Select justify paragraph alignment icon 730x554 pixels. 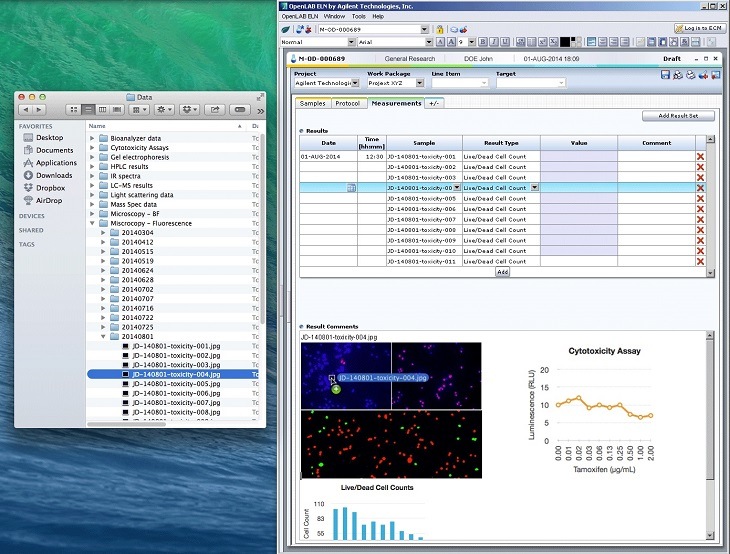[x=625, y=42]
